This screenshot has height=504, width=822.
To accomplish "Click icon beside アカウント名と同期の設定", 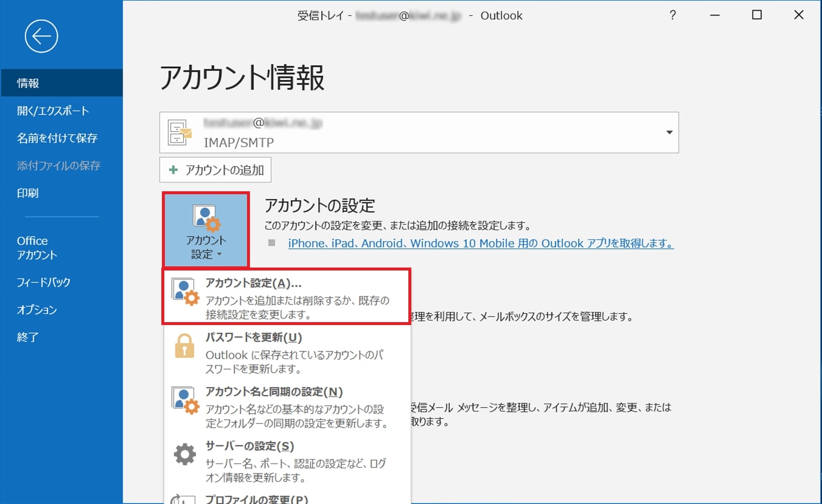I will (185, 401).
